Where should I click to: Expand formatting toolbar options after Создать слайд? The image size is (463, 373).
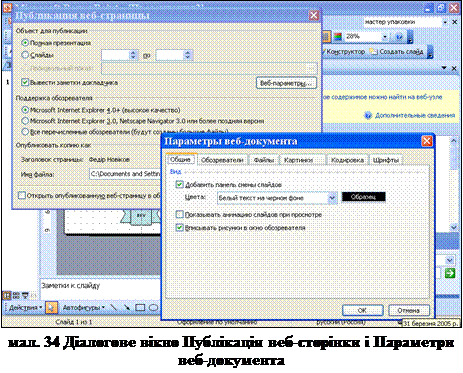pyautogui.click(x=430, y=52)
